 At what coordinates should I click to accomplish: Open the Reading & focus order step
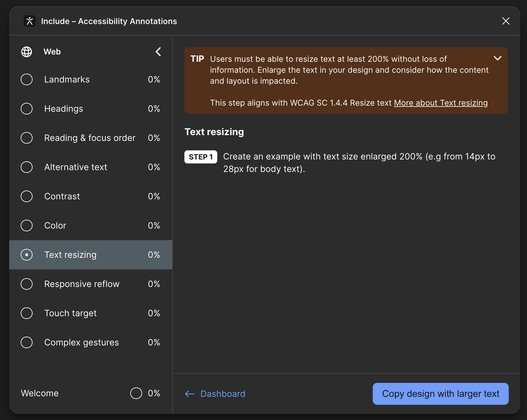(90, 138)
